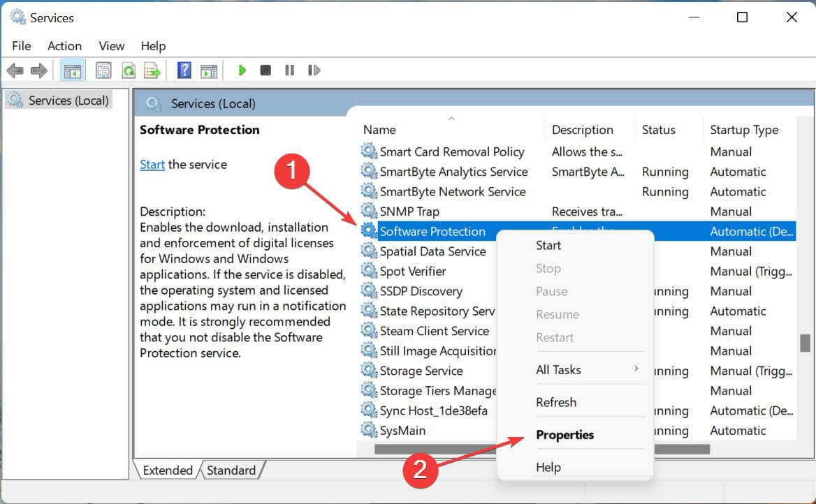Click gear icon of SmartByte Network Service
The height and width of the screenshot is (504, 816).
[369, 191]
